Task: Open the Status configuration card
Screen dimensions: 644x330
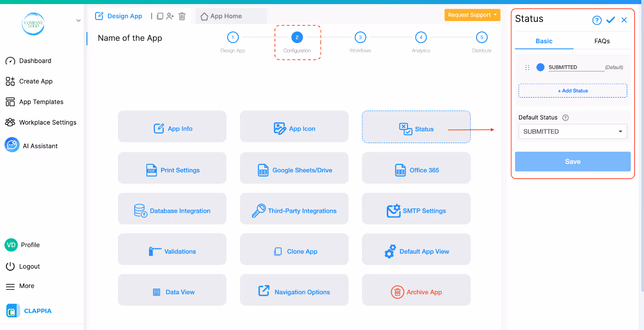Action: click(x=416, y=127)
